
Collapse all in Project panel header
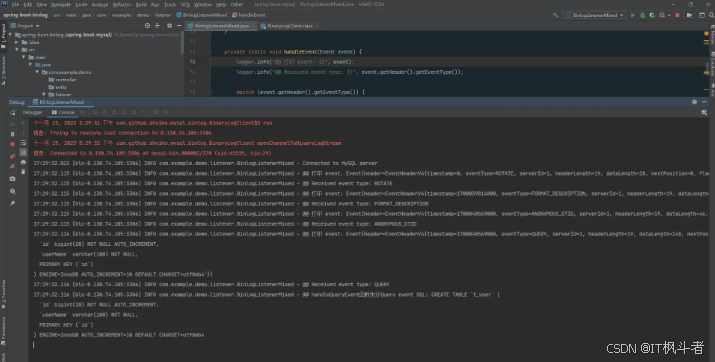pos(157,26)
